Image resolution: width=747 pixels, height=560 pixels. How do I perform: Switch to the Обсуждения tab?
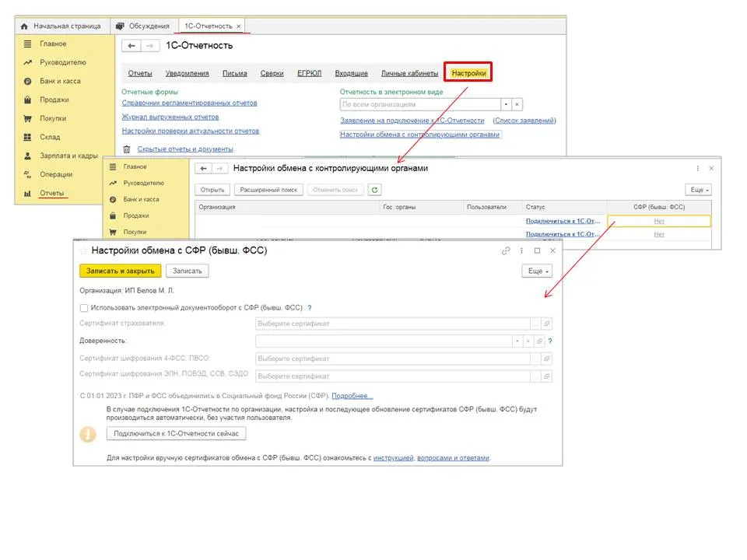coord(143,26)
